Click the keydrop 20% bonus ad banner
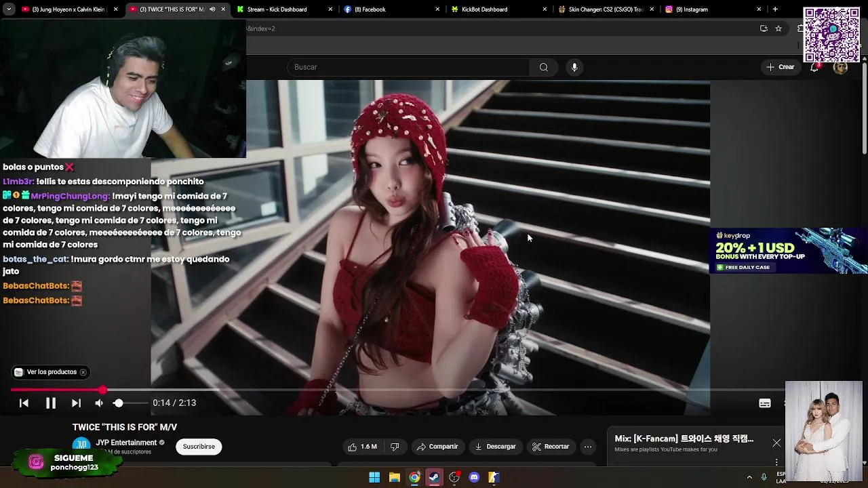 point(788,251)
